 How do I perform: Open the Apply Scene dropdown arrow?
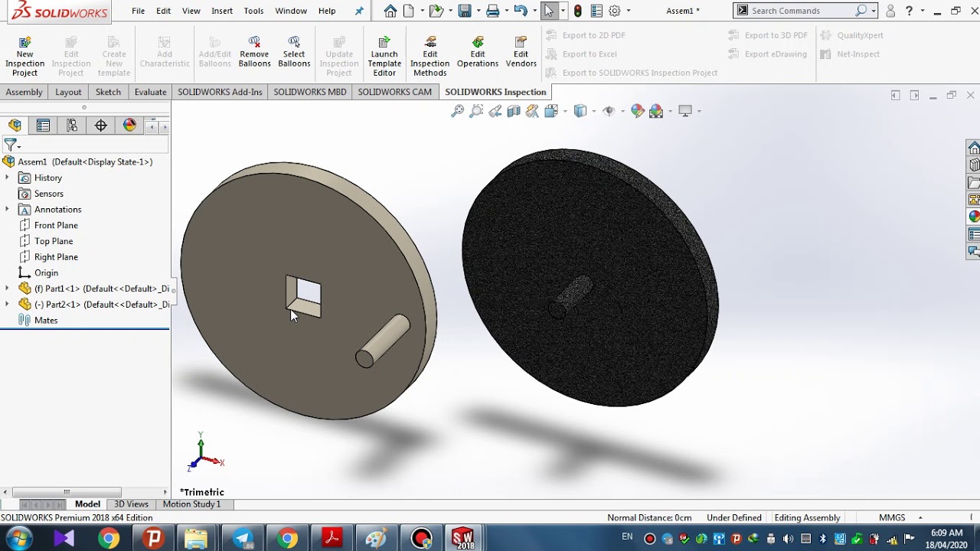pos(670,111)
